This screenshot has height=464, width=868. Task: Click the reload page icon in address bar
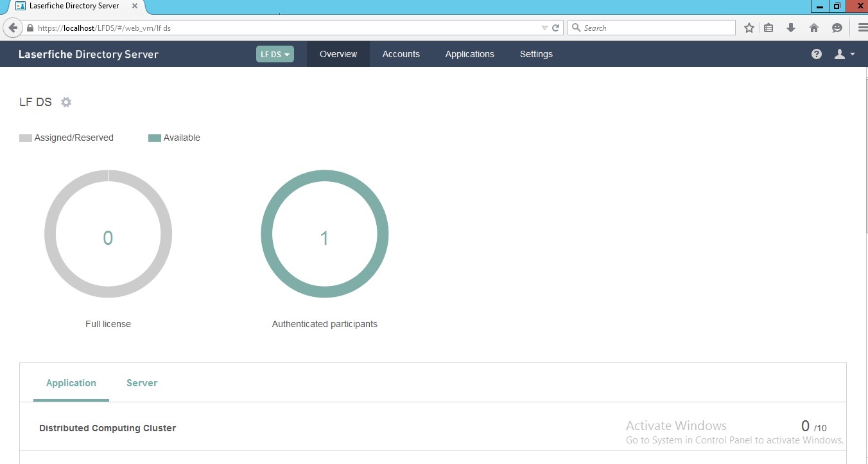coord(556,28)
